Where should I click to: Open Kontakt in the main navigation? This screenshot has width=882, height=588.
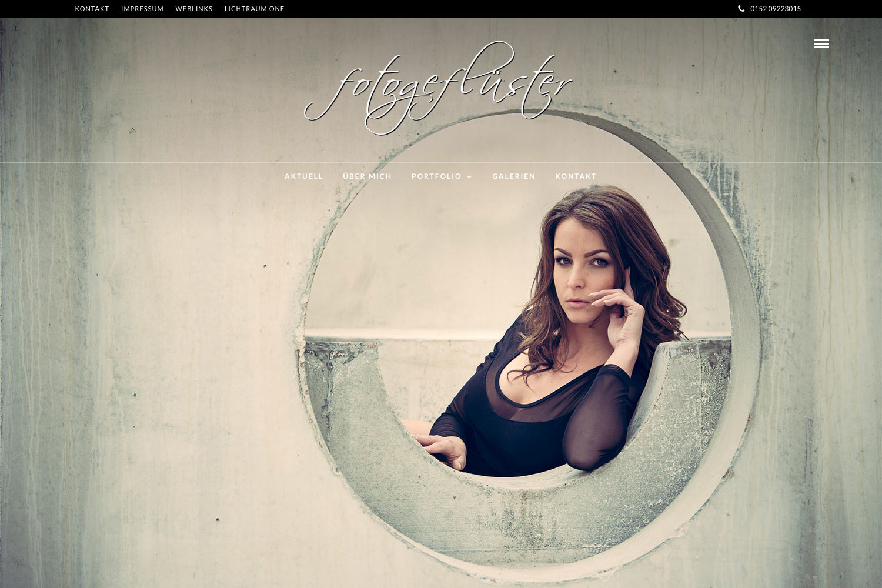[x=576, y=176]
